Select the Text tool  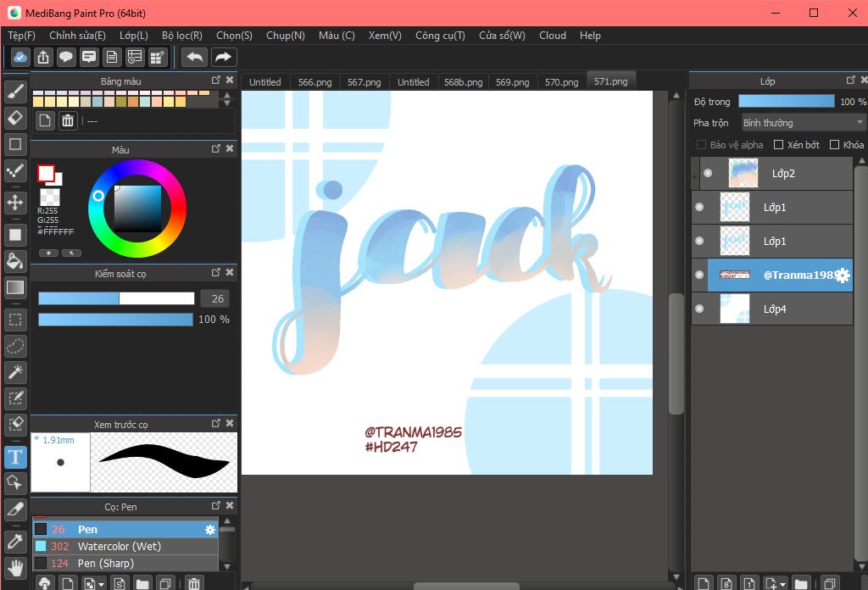coord(15,457)
